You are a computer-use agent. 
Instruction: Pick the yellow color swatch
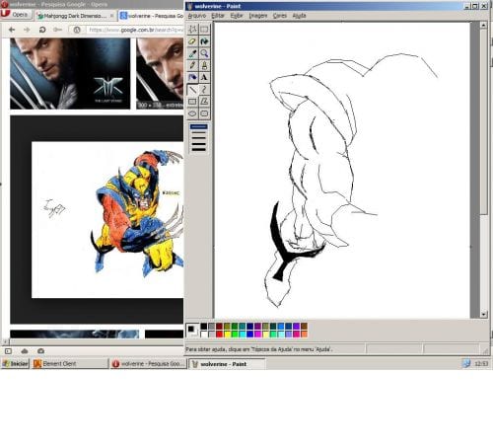(227, 335)
